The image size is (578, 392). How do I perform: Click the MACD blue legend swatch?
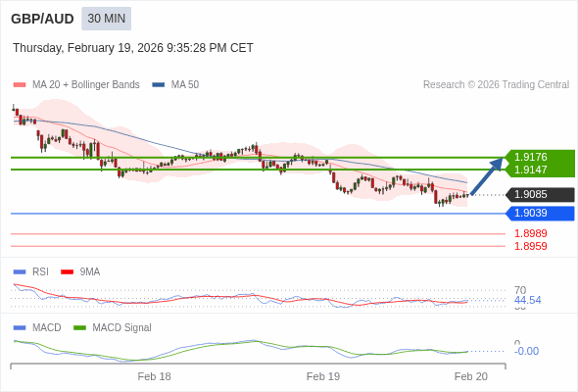(x=20, y=328)
